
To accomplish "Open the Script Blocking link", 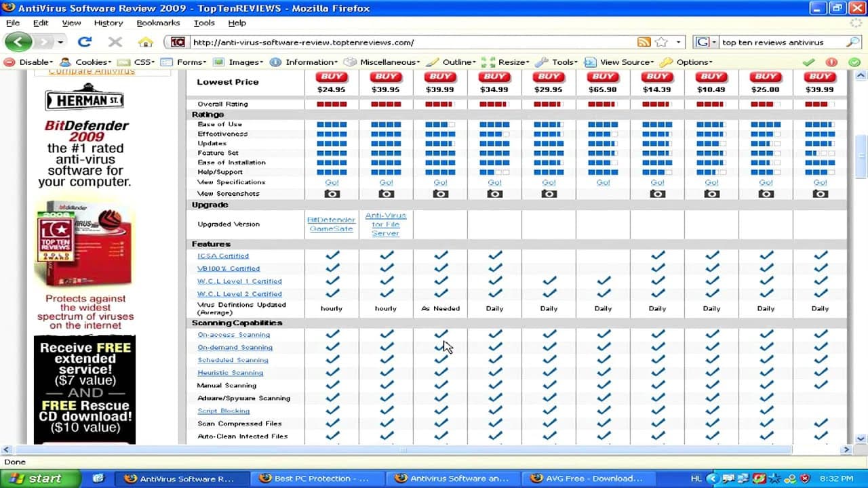I will (x=224, y=411).
